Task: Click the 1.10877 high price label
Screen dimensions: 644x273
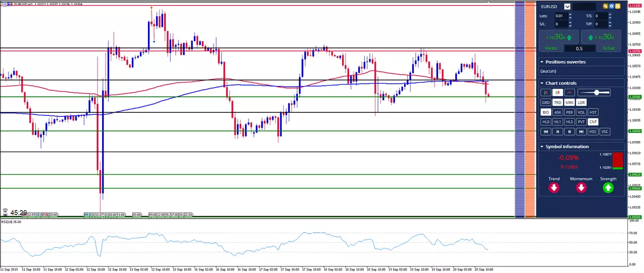Action: (x=606, y=155)
